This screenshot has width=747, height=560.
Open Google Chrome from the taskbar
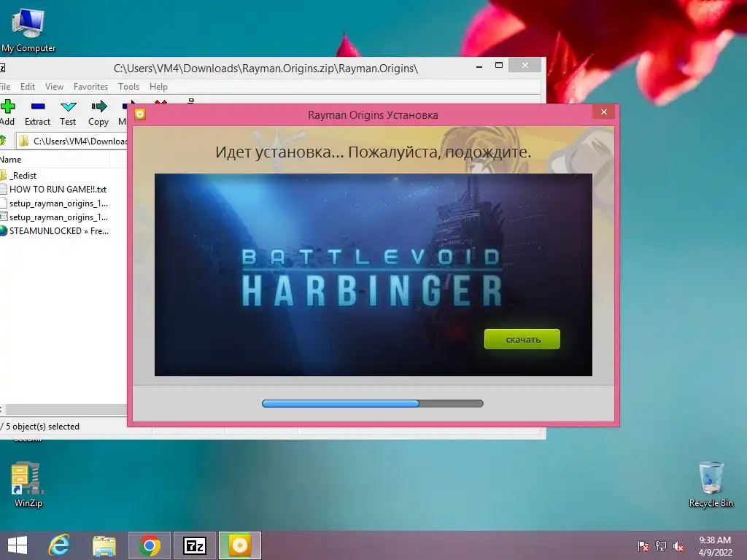pyautogui.click(x=149, y=545)
